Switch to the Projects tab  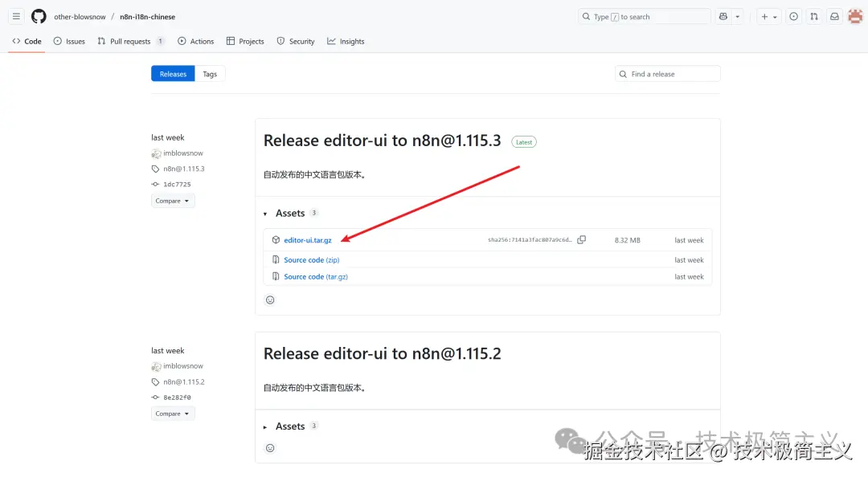(245, 42)
